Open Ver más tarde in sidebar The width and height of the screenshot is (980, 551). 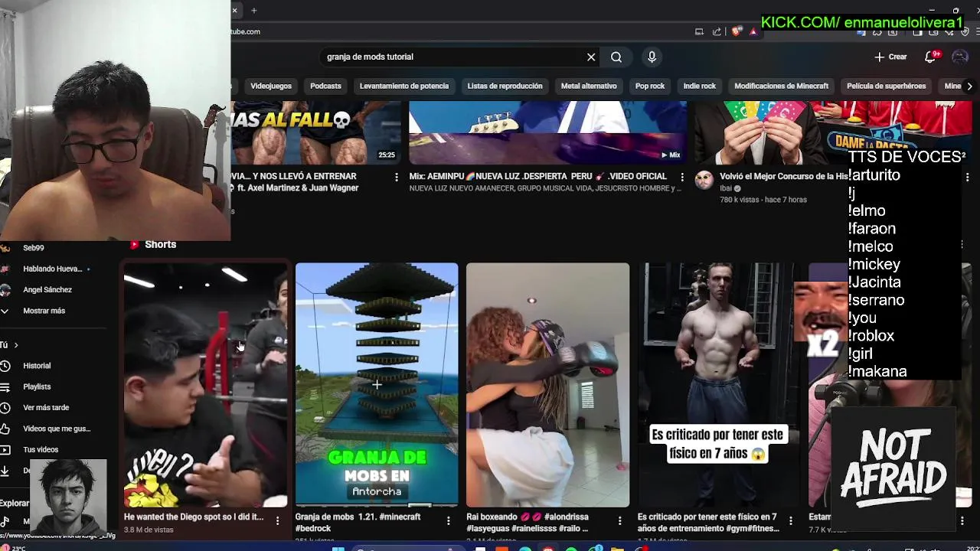46,408
